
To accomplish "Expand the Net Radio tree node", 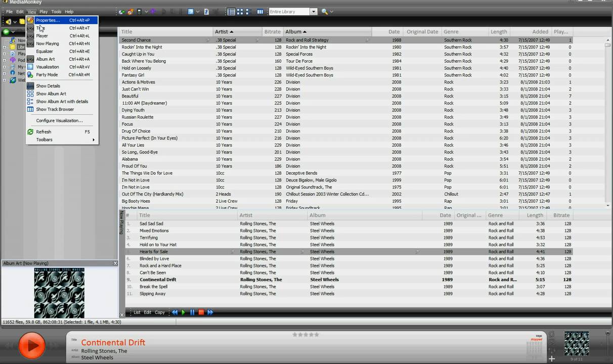I will [x=5, y=73].
